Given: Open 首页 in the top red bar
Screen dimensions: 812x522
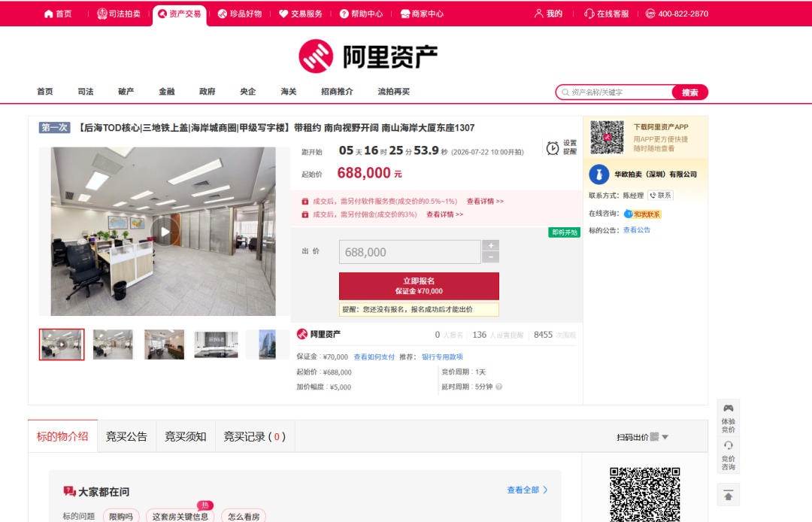Looking at the screenshot, I should coord(58,14).
